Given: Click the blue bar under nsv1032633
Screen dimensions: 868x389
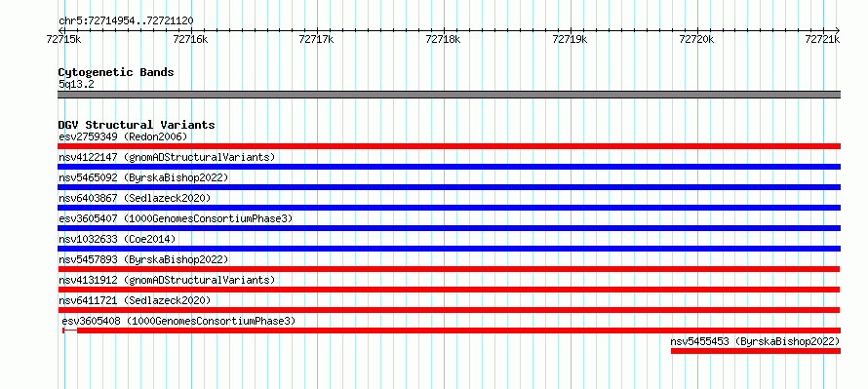Looking at the screenshot, I should coord(449,249).
